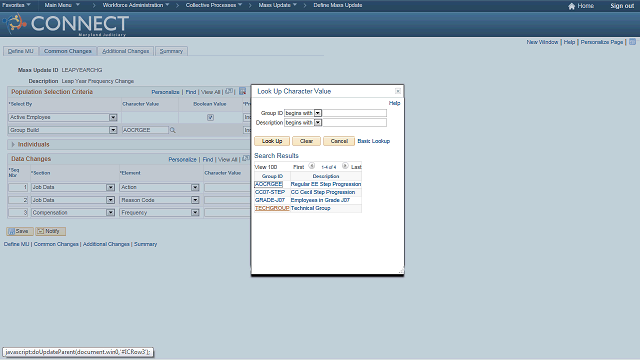The width and height of the screenshot is (640, 360).
Task: Toggle the Boolean Value checkbox for Active Employee
Action: tap(210, 117)
